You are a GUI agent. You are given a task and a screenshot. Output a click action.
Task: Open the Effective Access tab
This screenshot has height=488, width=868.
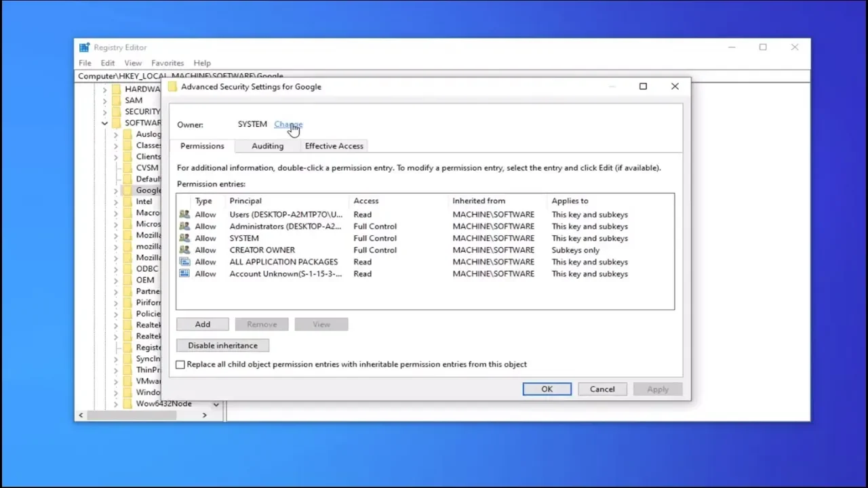click(x=334, y=146)
